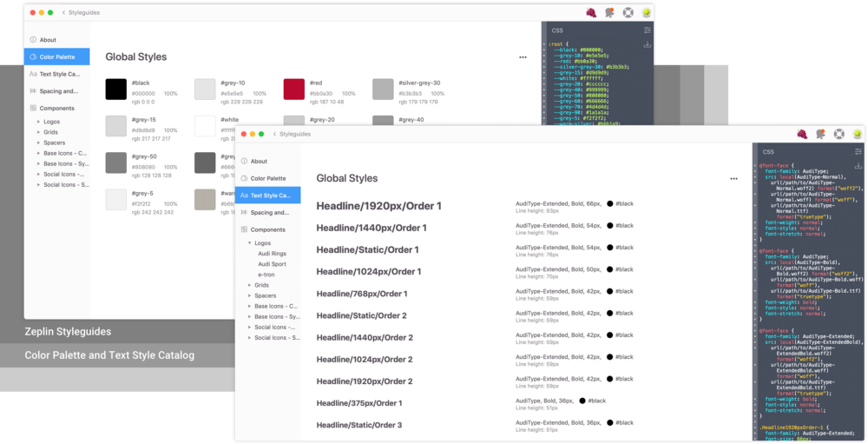The width and height of the screenshot is (868, 444).
Task: Select the #red color swatch
Action: [x=294, y=89]
